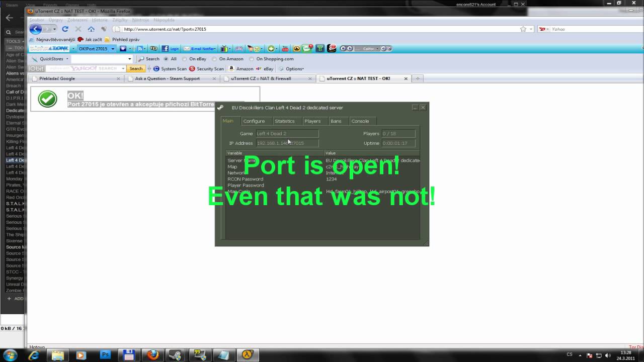
Task: Click Search button next to QuickStores box
Action: coord(149,59)
